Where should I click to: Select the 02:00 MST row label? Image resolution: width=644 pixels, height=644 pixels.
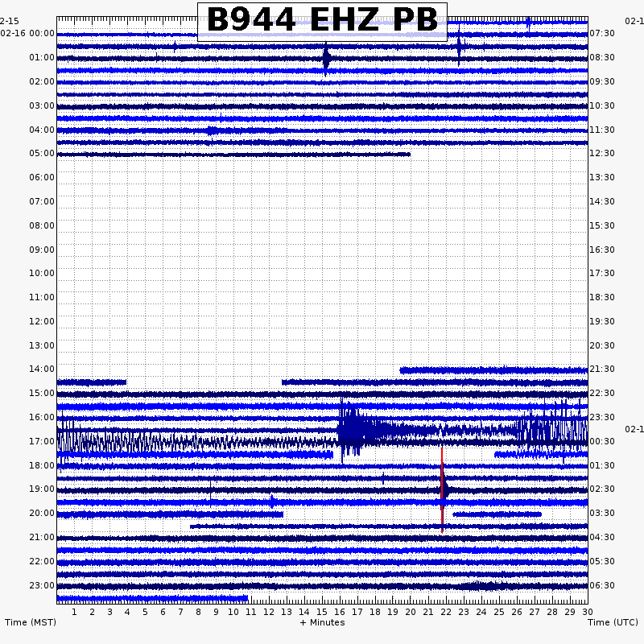[42, 81]
